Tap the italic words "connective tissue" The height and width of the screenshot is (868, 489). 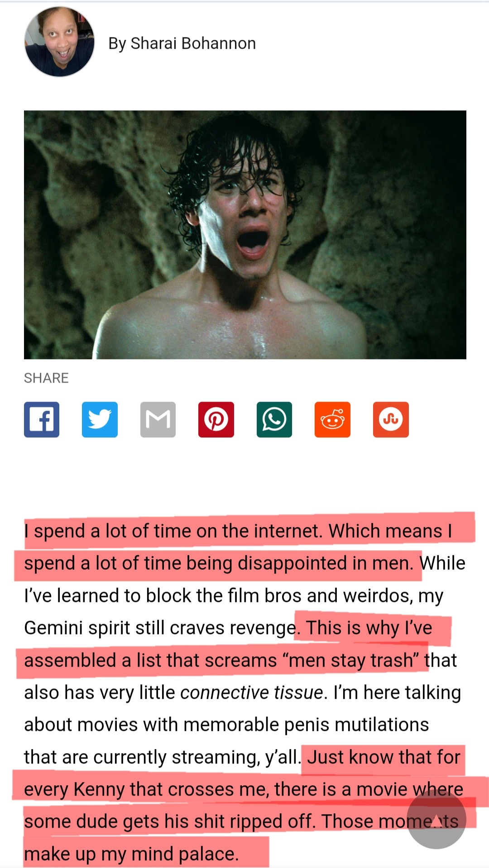point(251,693)
